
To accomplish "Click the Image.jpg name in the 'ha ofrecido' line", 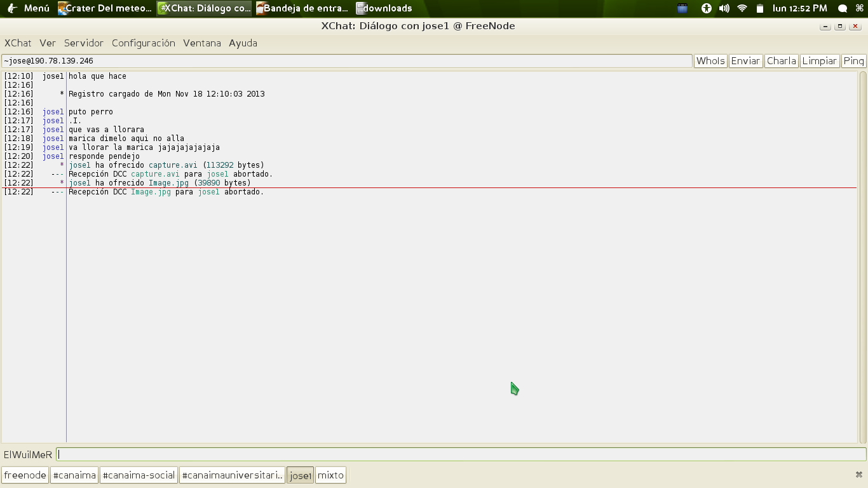I will coord(168,183).
